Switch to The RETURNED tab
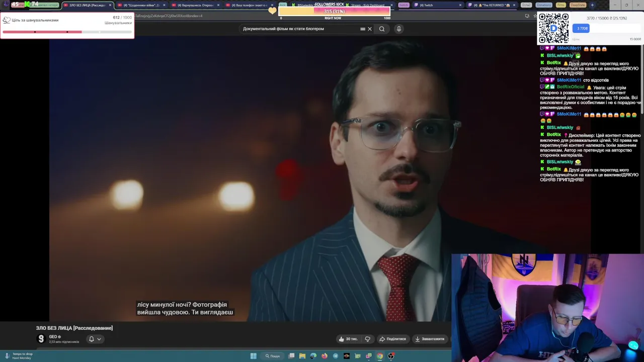 coord(492,5)
